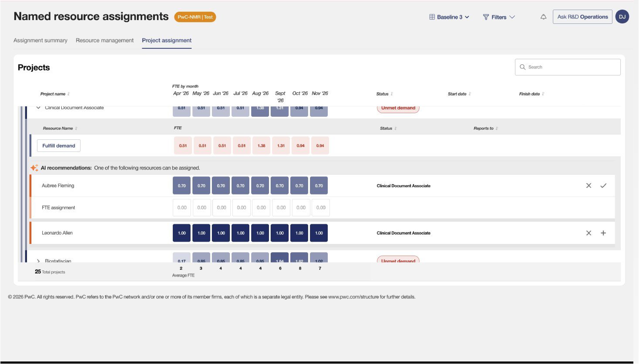The width and height of the screenshot is (639, 364).
Task: Open the notifications bell
Action: click(x=543, y=17)
